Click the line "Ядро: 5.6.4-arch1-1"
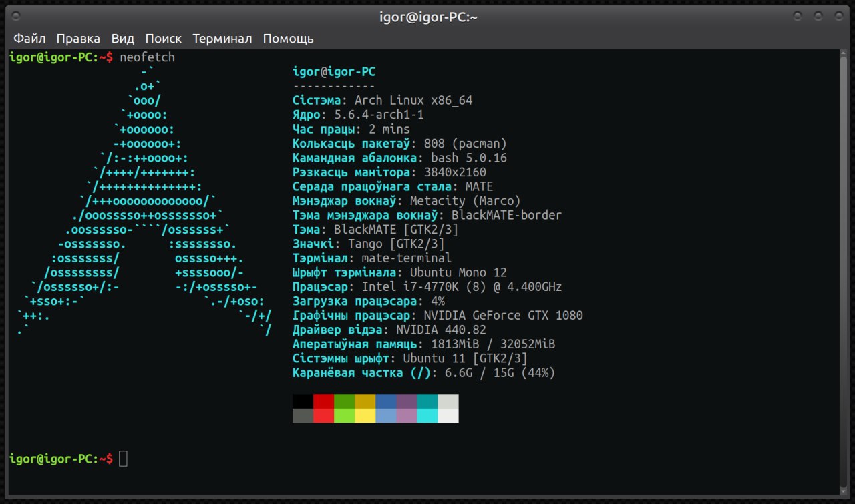 tap(358, 115)
